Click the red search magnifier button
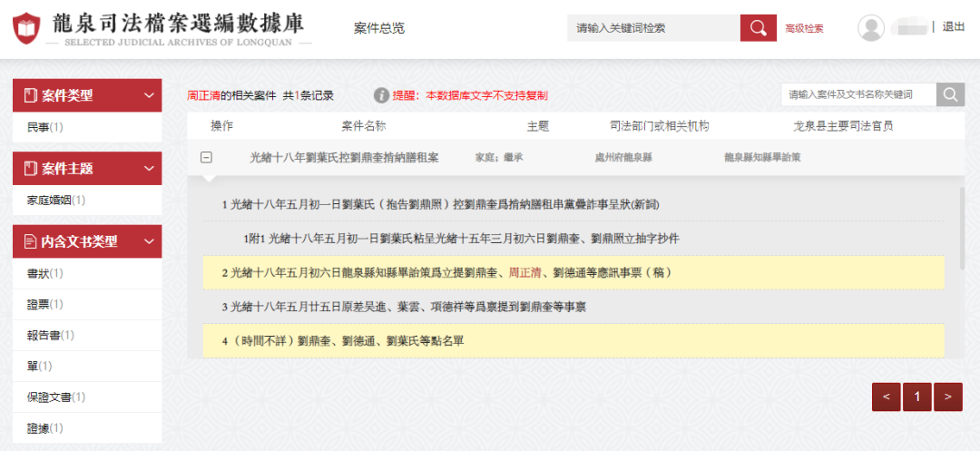980x451 pixels. (x=758, y=28)
